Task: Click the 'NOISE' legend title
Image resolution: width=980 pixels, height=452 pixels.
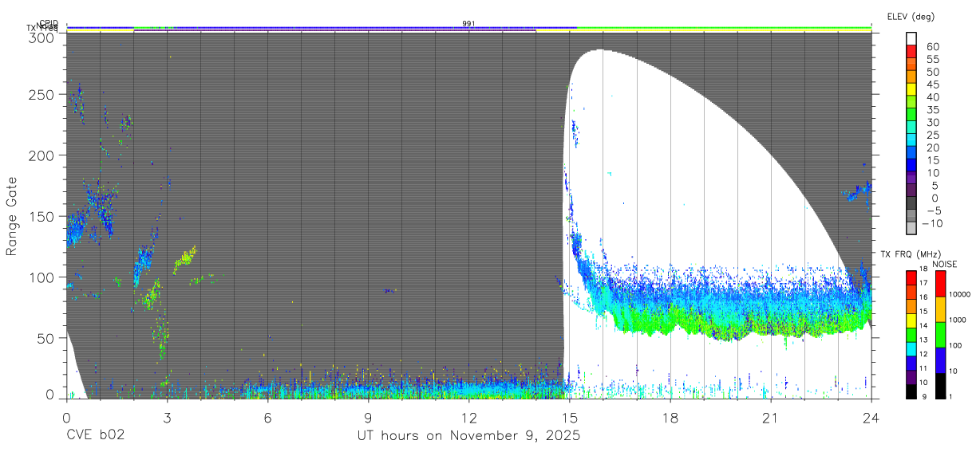Action: click(944, 264)
